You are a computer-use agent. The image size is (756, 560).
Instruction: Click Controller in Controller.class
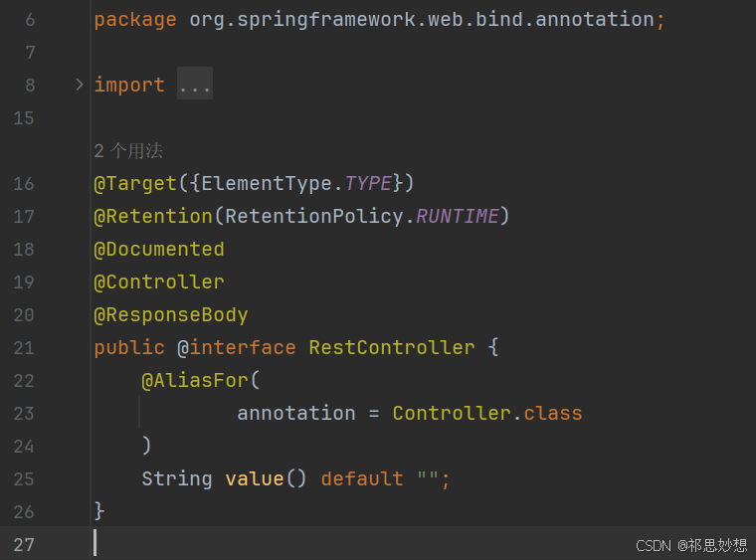pos(452,414)
